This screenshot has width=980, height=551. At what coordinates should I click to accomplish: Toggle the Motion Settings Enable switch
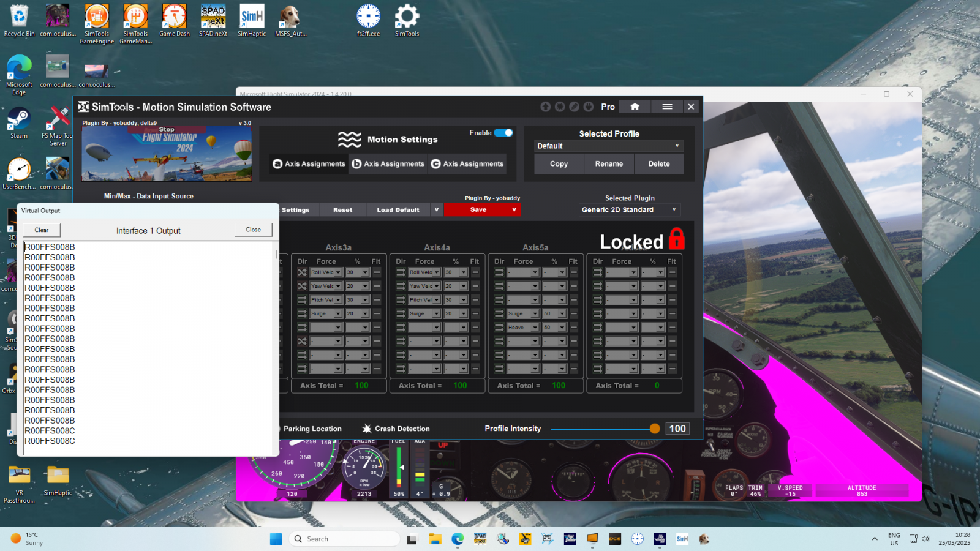(x=503, y=133)
